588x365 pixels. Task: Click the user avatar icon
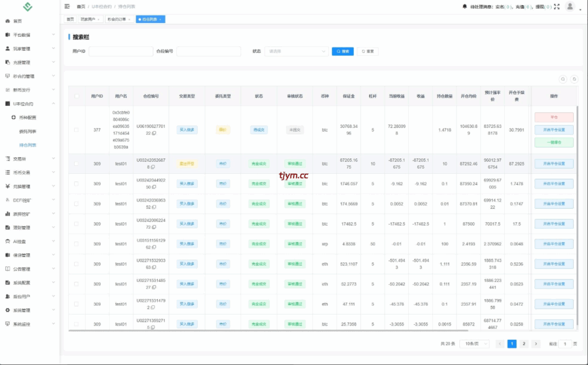point(570,6)
